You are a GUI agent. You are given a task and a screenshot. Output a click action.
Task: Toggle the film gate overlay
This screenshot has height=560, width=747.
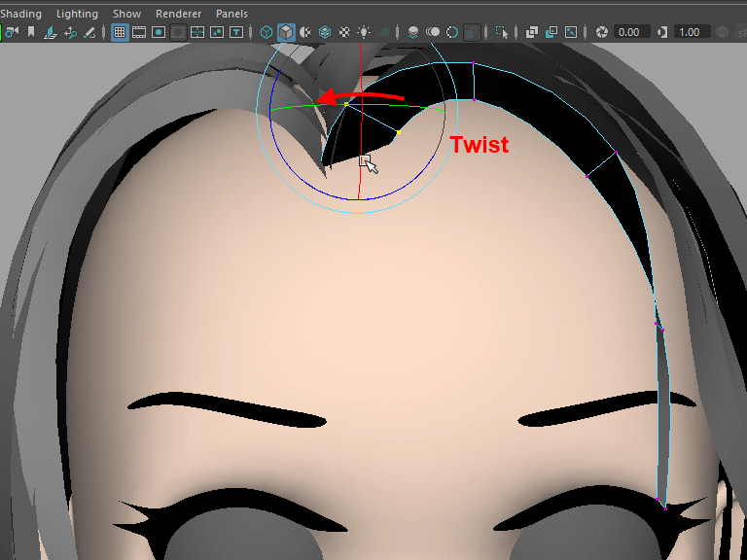(x=139, y=32)
